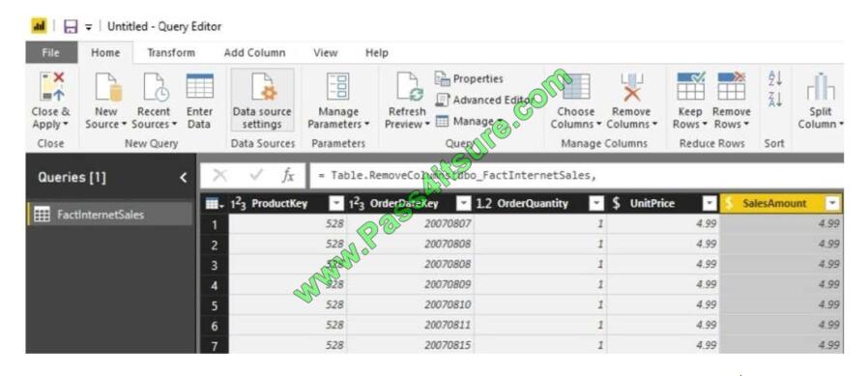Click cell 20070815 in OrderDateKey
Viewport: 868px width, 376px height.
tap(410, 345)
